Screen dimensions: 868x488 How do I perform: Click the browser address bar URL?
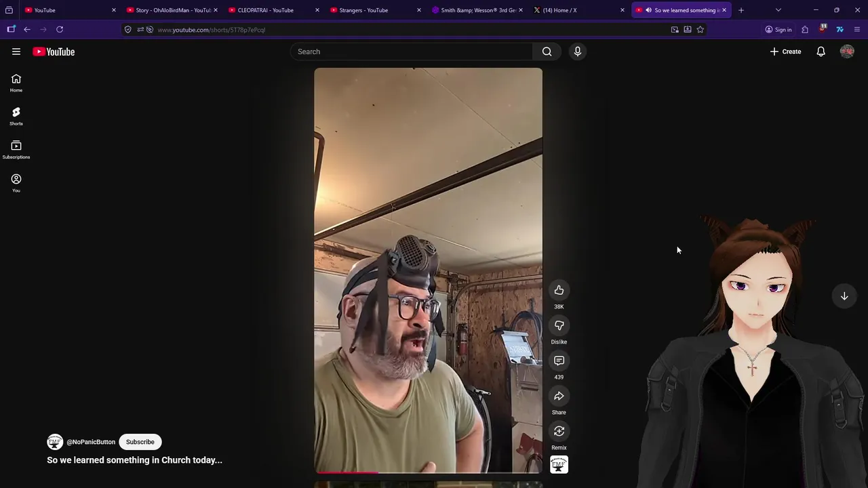click(212, 30)
